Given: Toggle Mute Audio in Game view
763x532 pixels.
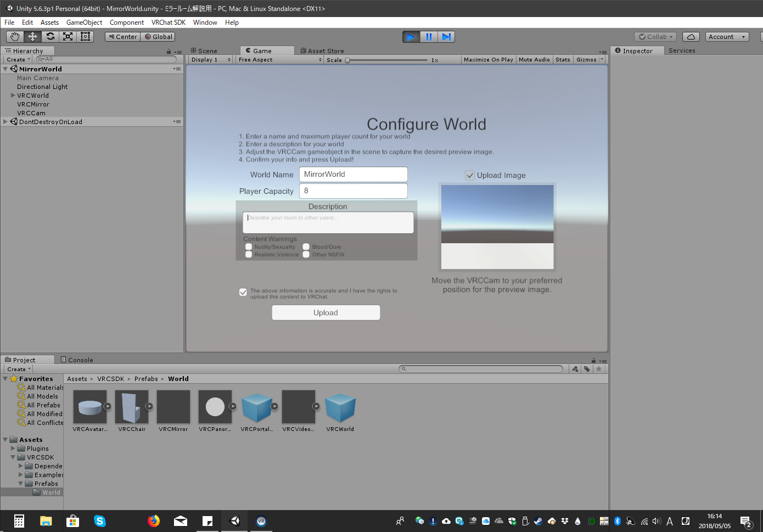Looking at the screenshot, I should 534,59.
